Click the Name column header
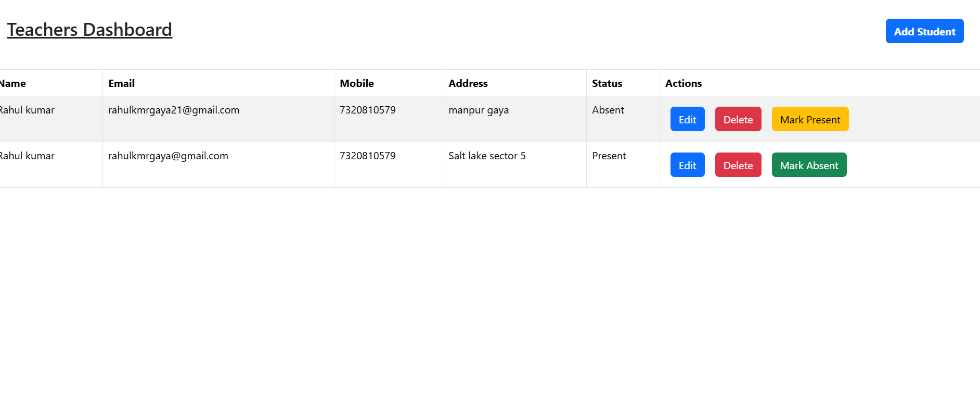This screenshot has height=406, width=980. 13,83
